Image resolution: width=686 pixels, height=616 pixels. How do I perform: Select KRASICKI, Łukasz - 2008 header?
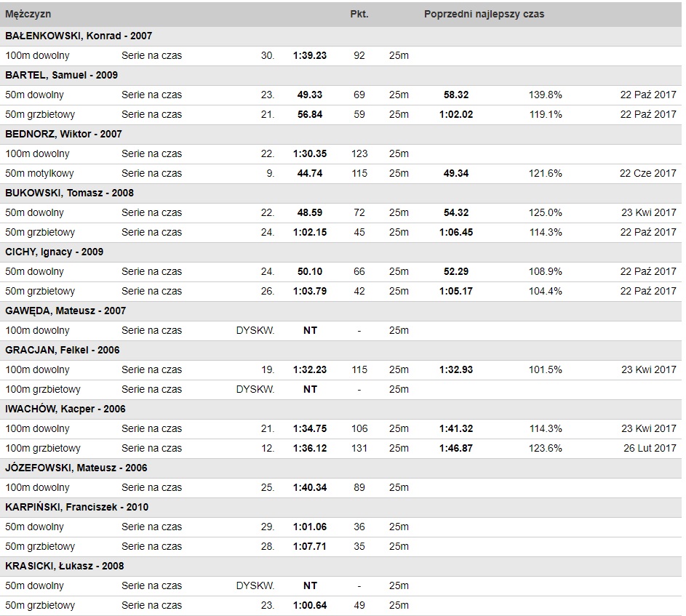pos(65,566)
